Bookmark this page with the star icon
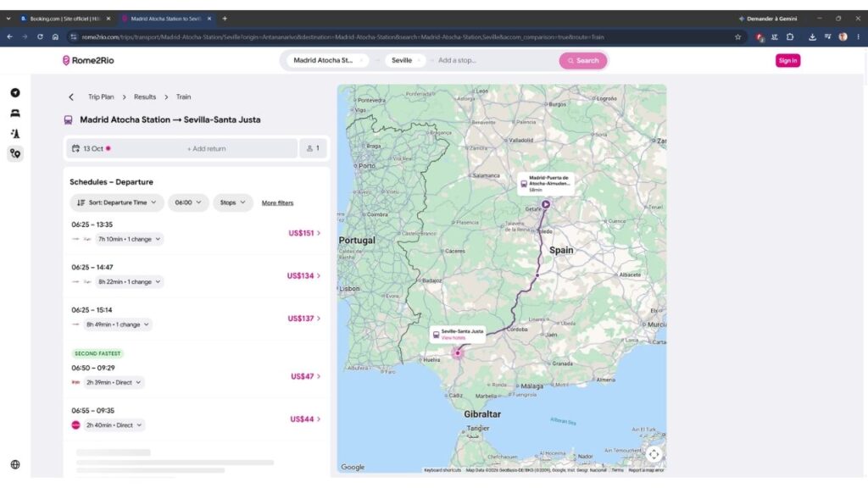This screenshot has height=488, width=868. (x=738, y=37)
